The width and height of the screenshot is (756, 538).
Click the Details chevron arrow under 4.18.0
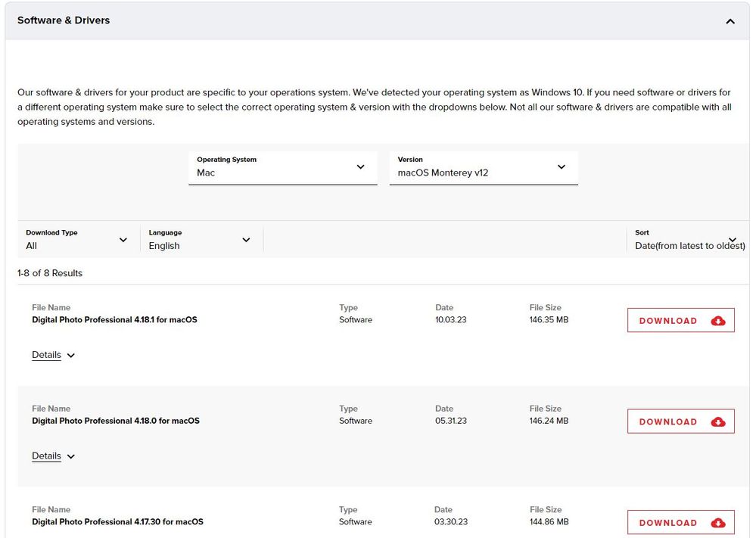pos(71,457)
